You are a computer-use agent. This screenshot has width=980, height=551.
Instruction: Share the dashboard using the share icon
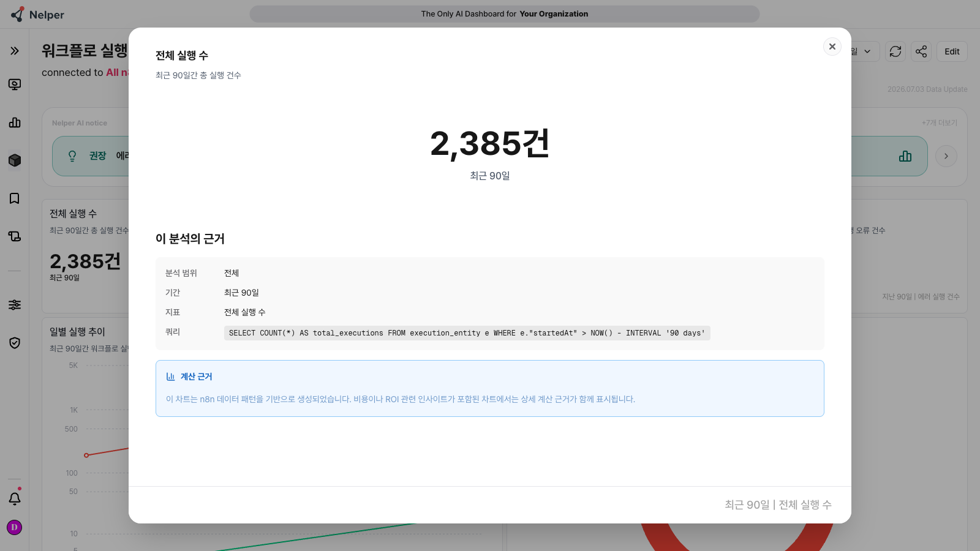[x=921, y=51]
